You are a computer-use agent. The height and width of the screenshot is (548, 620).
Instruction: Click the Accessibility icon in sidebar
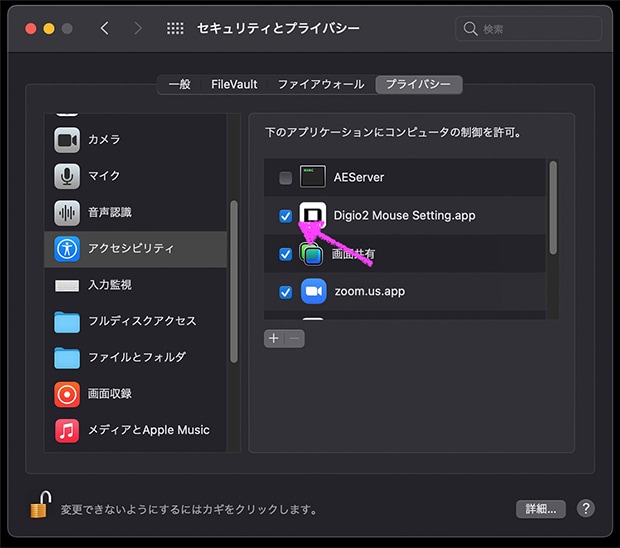(x=67, y=248)
